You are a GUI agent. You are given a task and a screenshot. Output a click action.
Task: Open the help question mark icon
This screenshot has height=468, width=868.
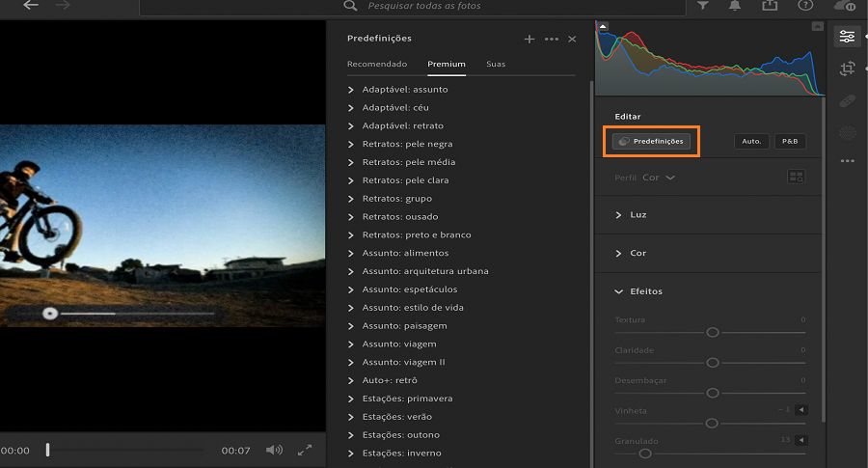(x=805, y=6)
